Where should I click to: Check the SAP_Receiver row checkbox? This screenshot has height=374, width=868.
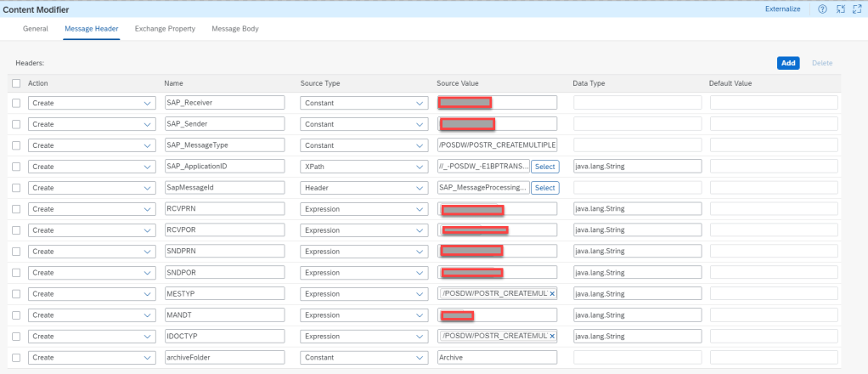pos(16,102)
